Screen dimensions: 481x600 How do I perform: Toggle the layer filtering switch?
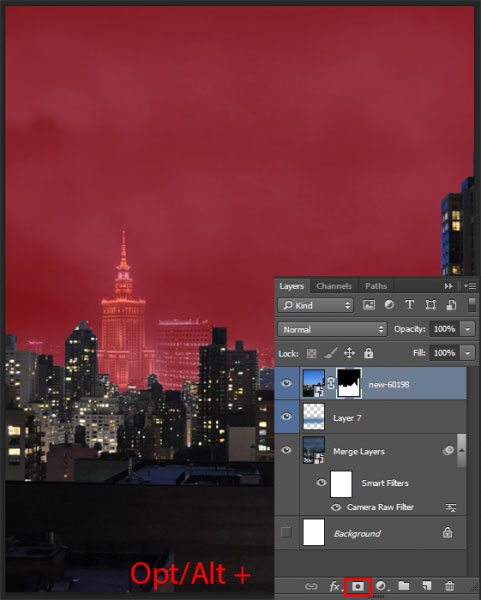click(x=472, y=305)
